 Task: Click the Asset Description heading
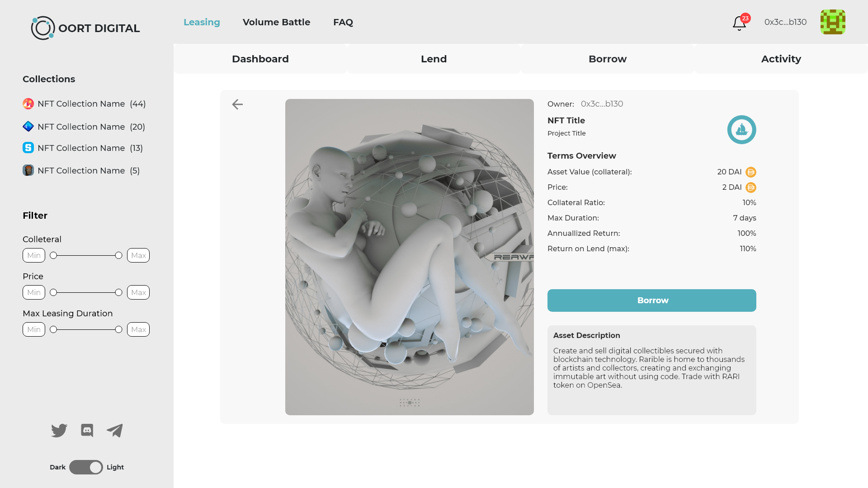click(x=587, y=335)
